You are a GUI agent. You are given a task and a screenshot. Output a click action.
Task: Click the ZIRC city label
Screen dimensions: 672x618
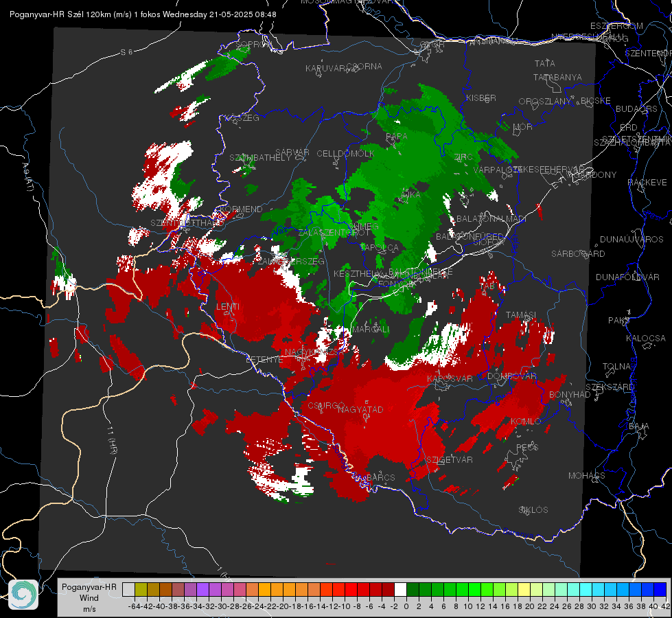coord(463,157)
